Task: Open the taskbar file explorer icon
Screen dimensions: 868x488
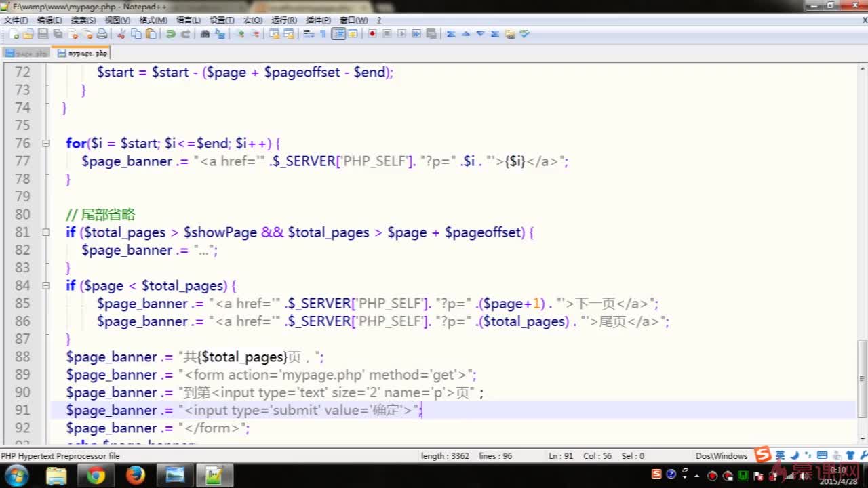Action: coord(56,476)
